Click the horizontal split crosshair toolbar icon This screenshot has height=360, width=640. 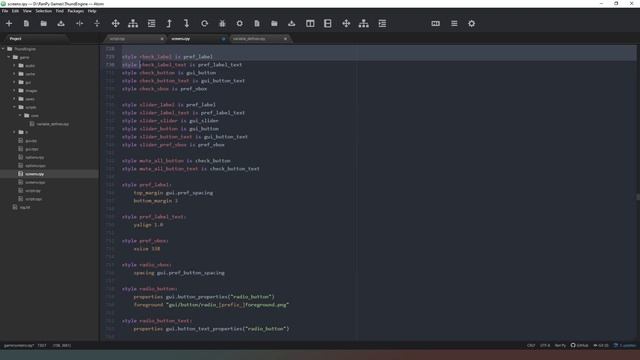(79, 24)
